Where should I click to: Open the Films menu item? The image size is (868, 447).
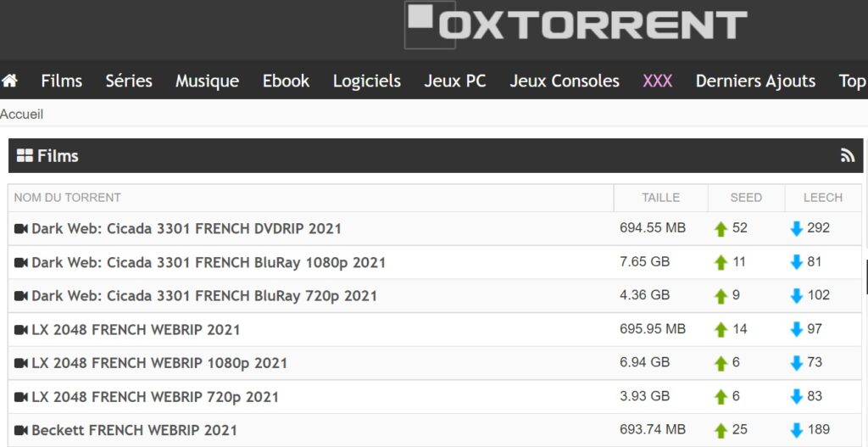tap(61, 81)
